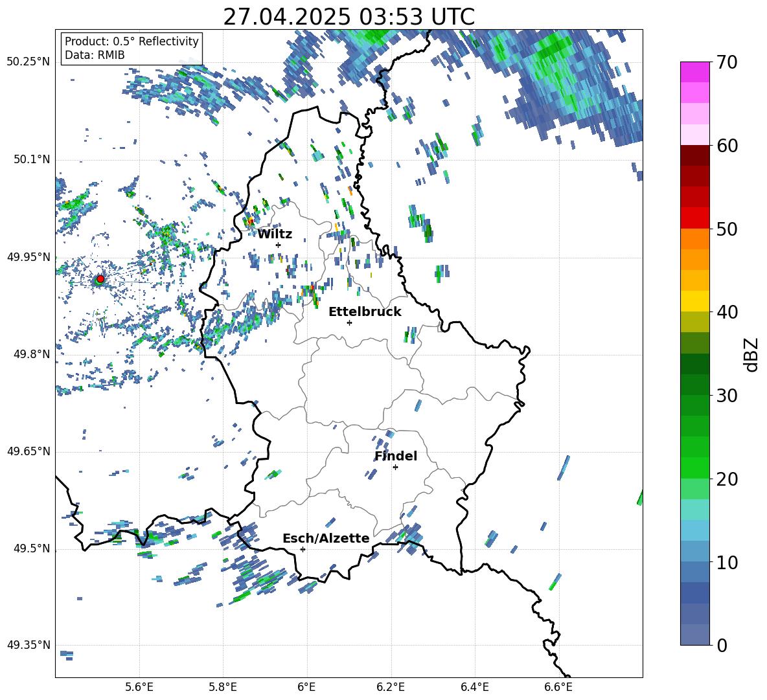767x700 pixels.
Task: Click the Findel station cross marker
Action: point(395,468)
